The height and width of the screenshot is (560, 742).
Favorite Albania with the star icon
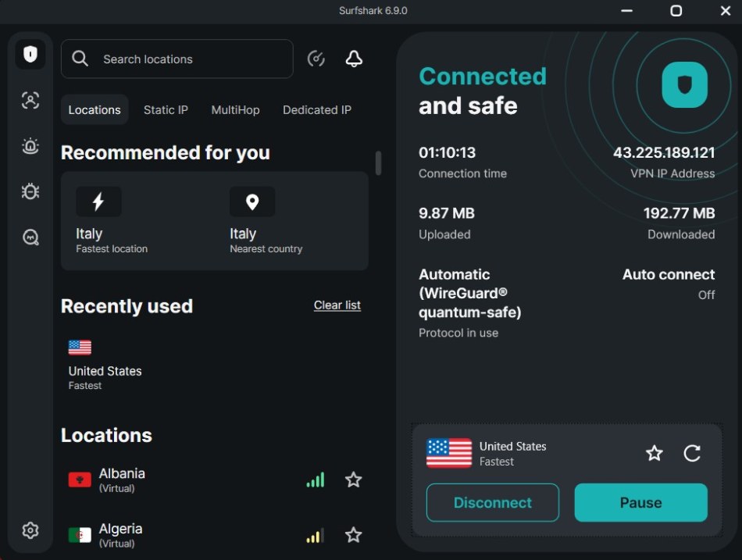pyautogui.click(x=354, y=480)
